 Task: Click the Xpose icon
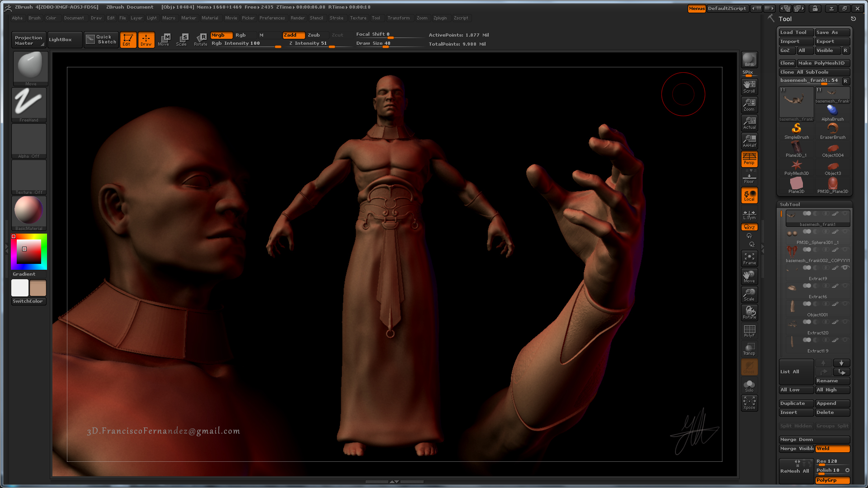749,403
